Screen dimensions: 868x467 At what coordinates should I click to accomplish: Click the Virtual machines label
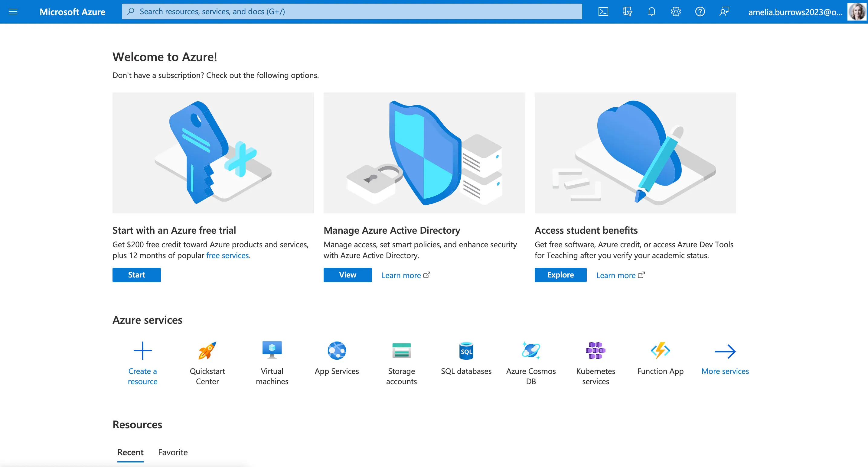tap(272, 376)
